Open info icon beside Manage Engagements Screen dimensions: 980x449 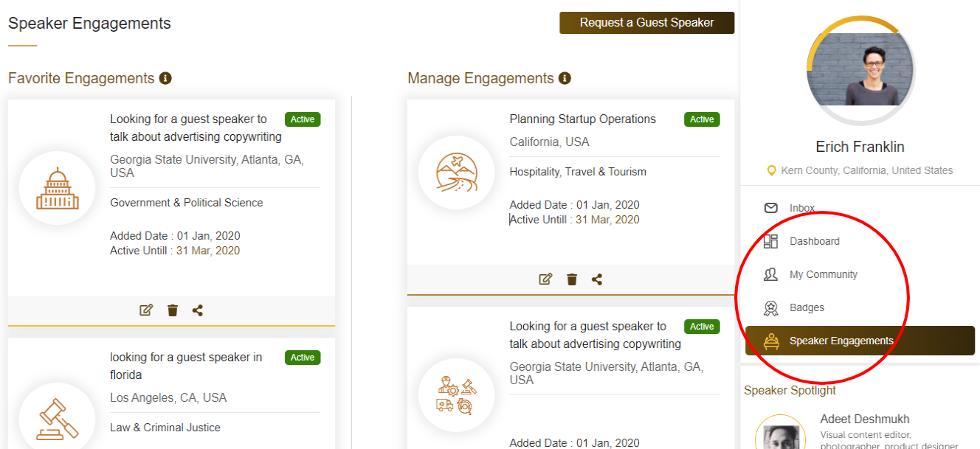coord(565,78)
